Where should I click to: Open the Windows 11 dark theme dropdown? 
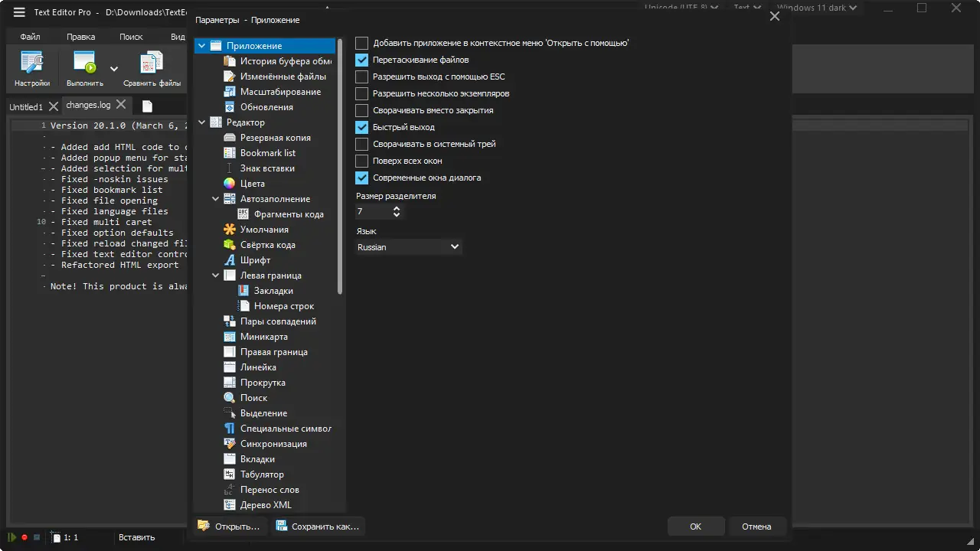tap(818, 8)
